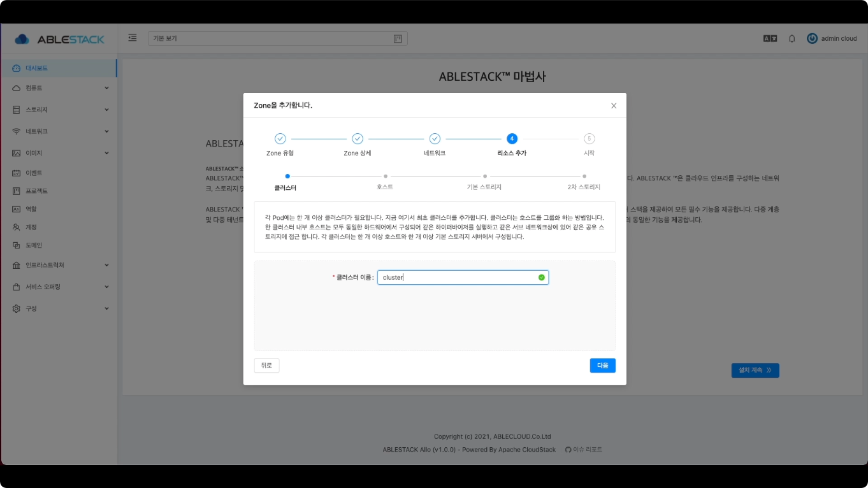Click the ABLESTACK™ 마법사 heading
Image resolution: width=868 pixels, height=488 pixels.
coord(493,76)
